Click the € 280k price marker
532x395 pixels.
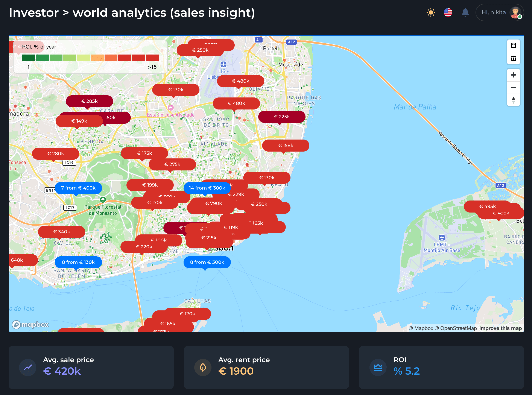click(55, 153)
